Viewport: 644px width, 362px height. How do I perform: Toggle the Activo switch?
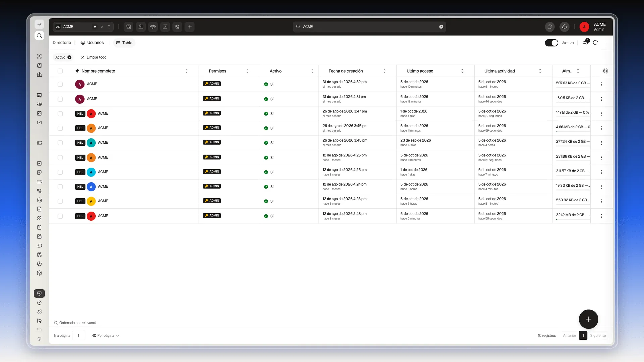[x=551, y=43]
